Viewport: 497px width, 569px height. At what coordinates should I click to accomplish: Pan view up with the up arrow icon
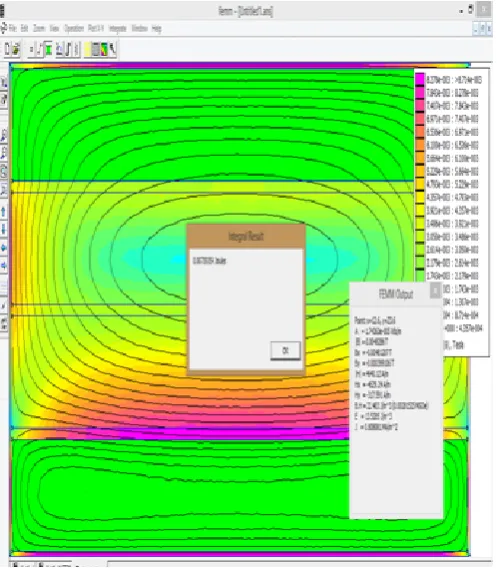point(4,211)
